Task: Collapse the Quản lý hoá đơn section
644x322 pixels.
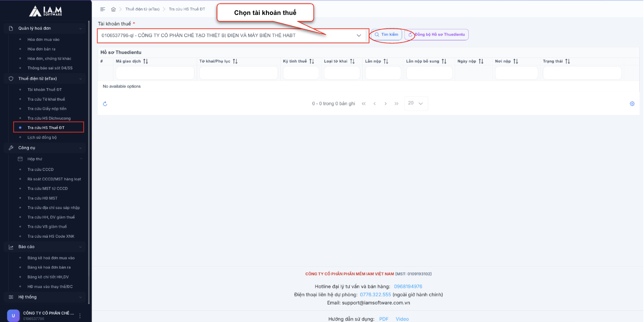Action: click(x=80, y=29)
